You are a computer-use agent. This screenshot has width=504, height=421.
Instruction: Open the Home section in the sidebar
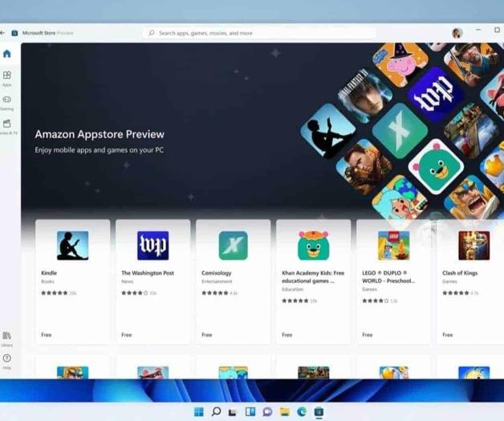(6, 54)
